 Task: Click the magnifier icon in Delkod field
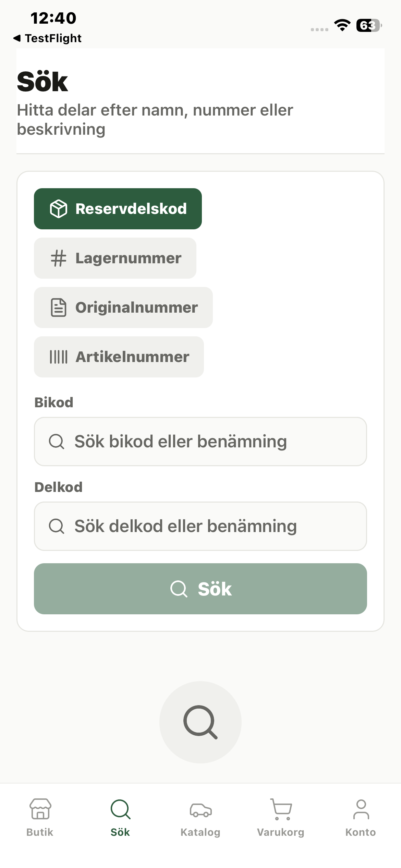pos(57,526)
